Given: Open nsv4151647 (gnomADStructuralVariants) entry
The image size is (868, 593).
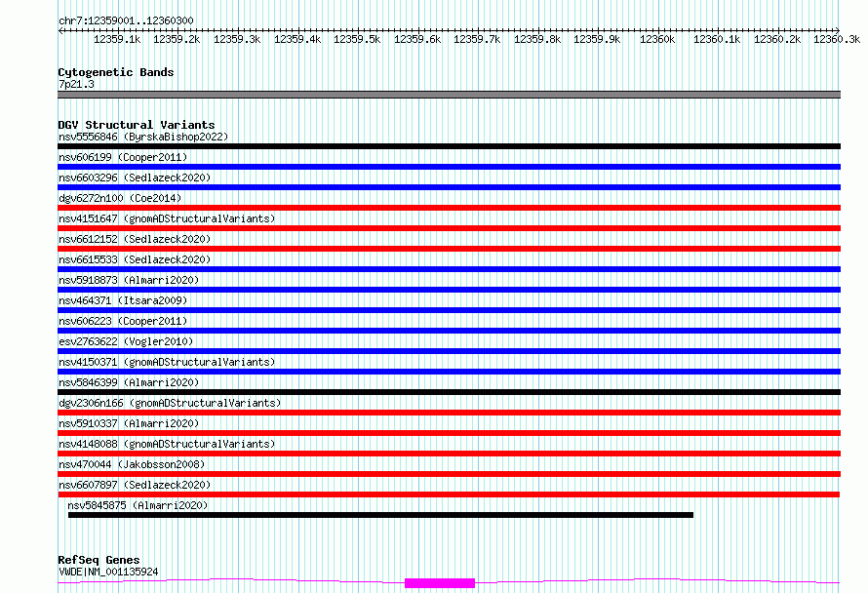Looking at the screenshot, I should coord(167,218).
